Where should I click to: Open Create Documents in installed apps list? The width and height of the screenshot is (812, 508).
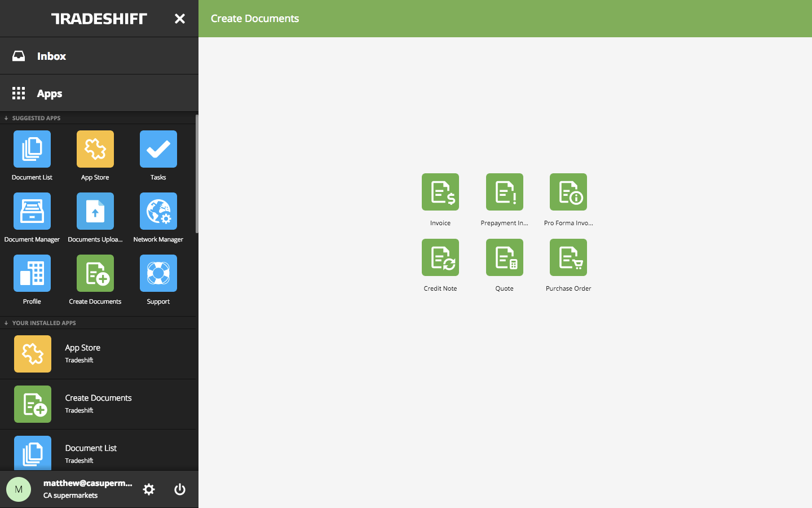click(98, 404)
